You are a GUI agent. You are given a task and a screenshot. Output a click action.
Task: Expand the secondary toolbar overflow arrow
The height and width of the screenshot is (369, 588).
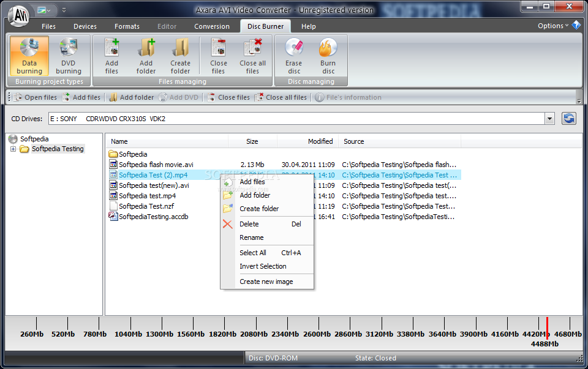coord(579,101)
